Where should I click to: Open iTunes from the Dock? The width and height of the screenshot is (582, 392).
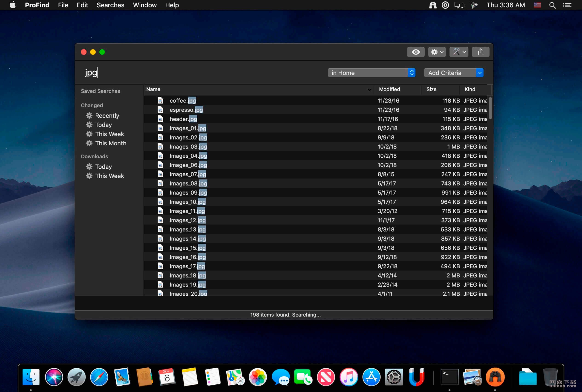349,377
